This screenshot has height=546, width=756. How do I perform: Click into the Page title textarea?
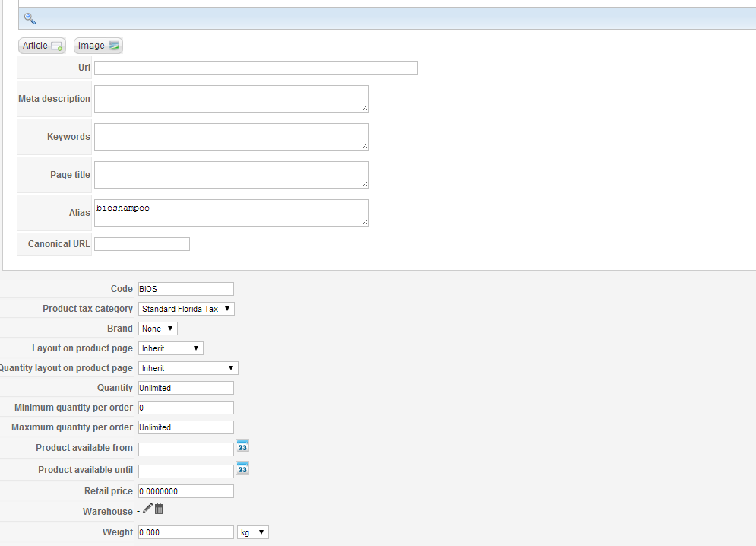tap(232, 175)
